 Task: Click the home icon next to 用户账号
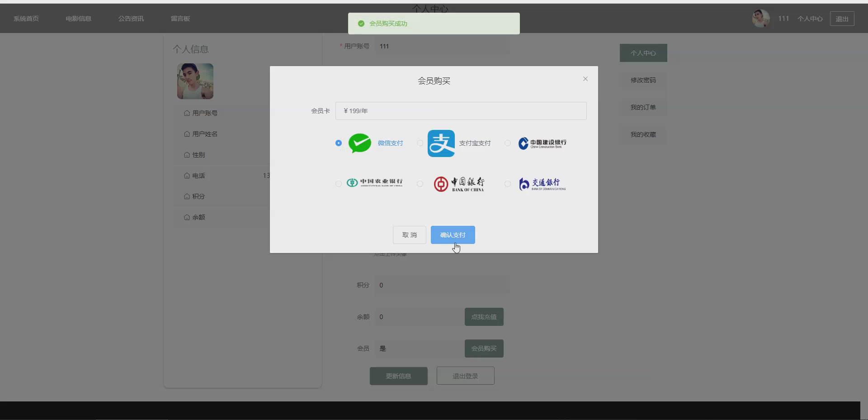[187, 113]
